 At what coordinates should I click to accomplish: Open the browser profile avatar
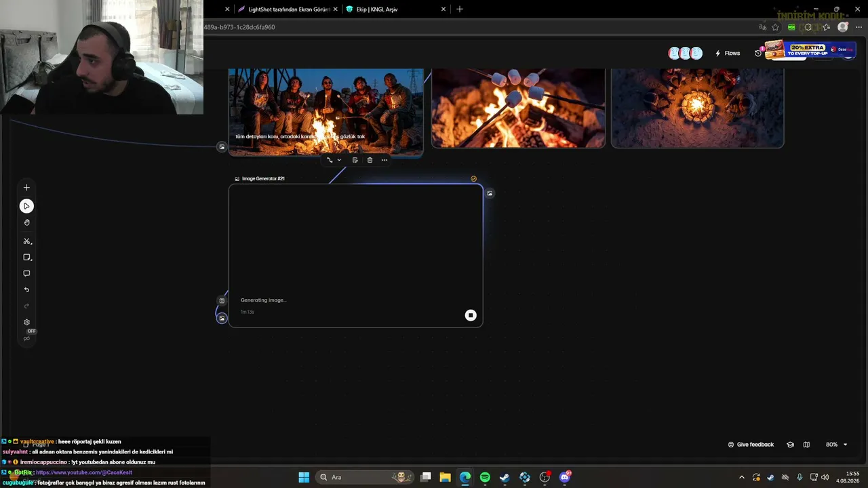[x=843, y=27]
